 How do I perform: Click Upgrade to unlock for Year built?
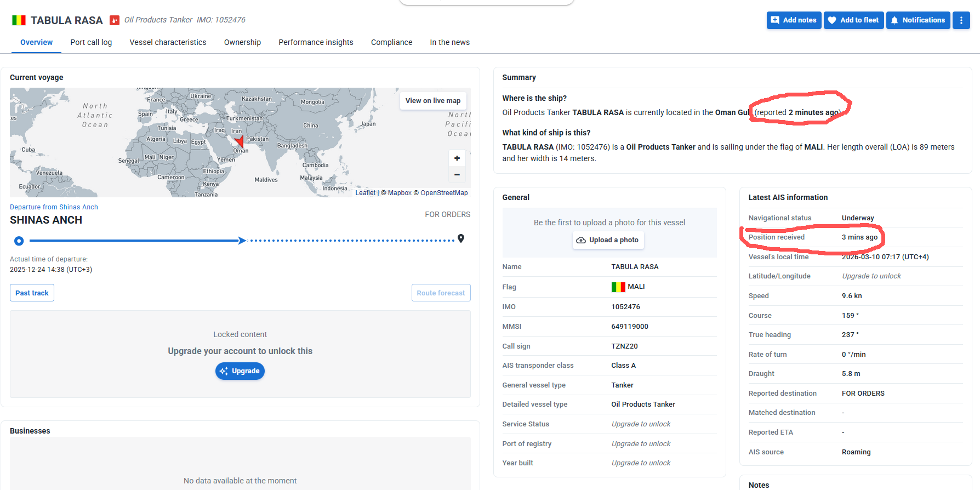[641, 463]
